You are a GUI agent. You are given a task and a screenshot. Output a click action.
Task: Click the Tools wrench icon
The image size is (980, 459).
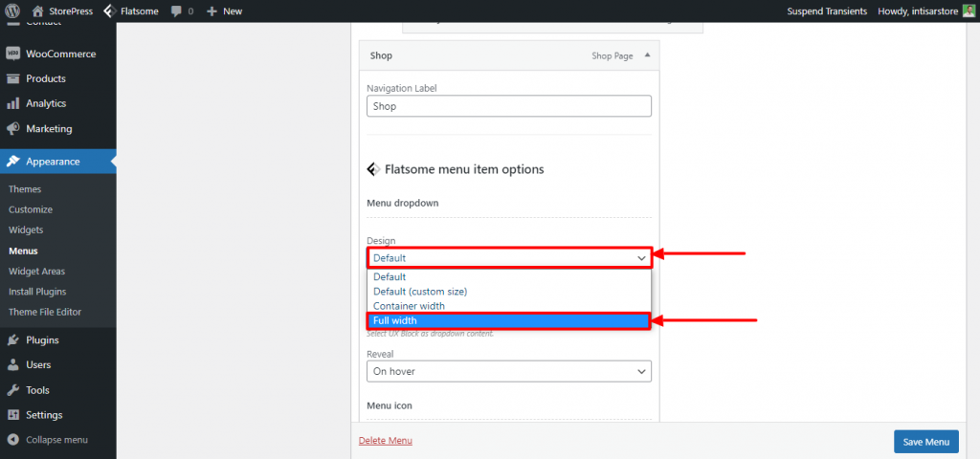click(x=13, y=390)
